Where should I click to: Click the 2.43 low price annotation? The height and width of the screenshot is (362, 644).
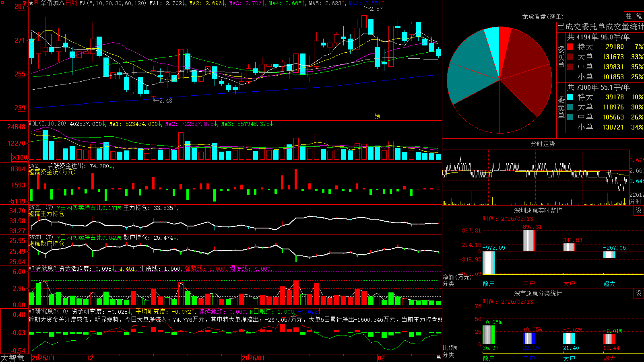(x=165, y=101)
